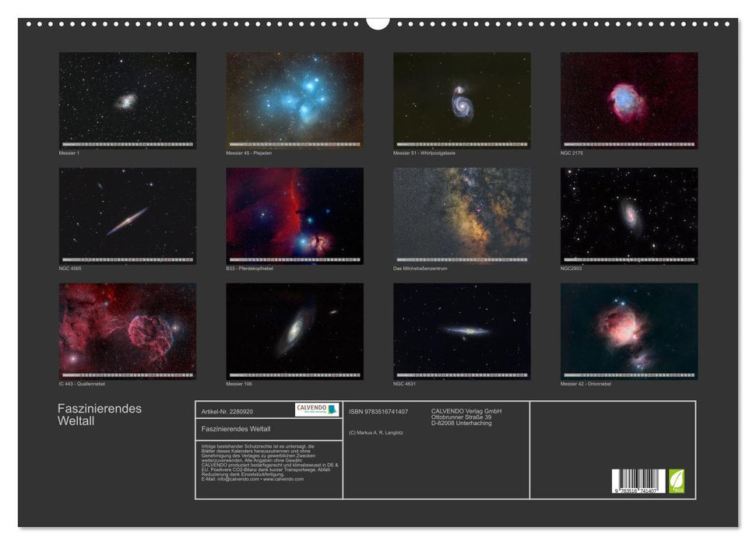
Task: Click the NGC 4565 galaxy thumbnail
Action: click(x=128, y=216)
